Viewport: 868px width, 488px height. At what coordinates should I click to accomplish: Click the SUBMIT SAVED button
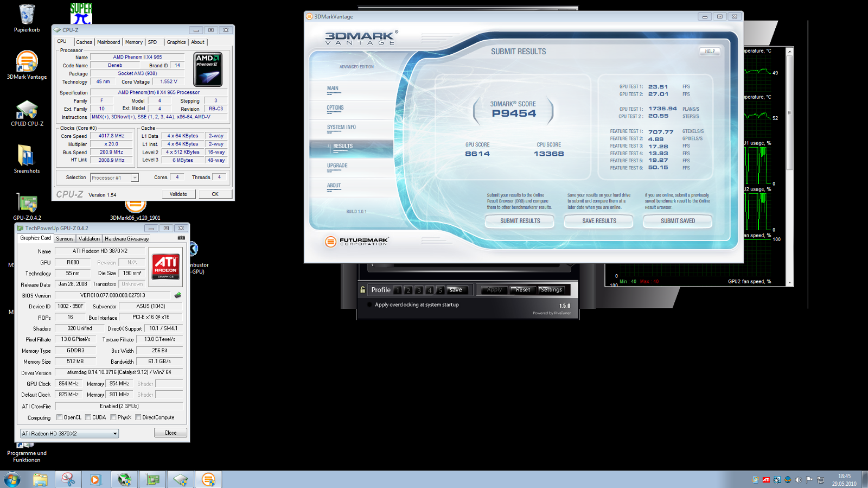678,221
